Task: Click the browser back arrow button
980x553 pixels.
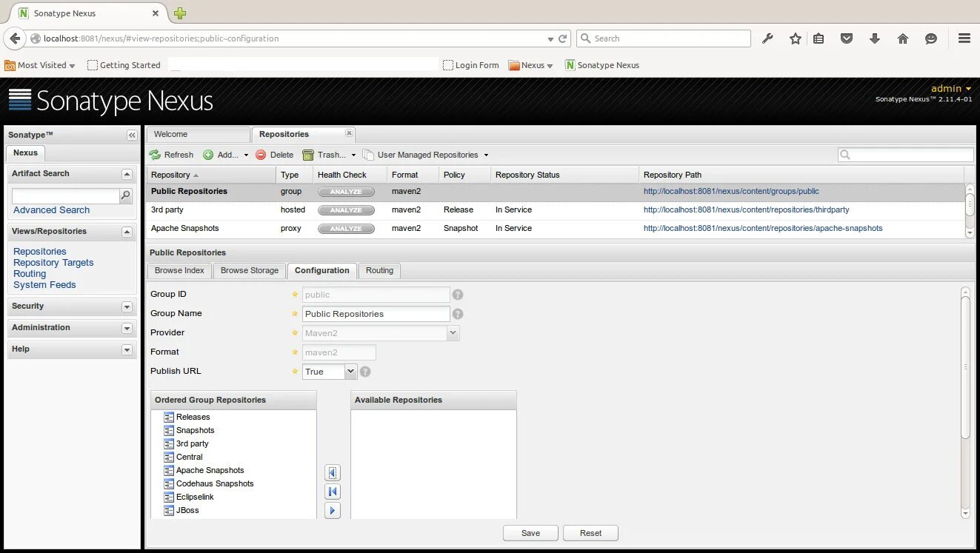Action: coord(14,38)
